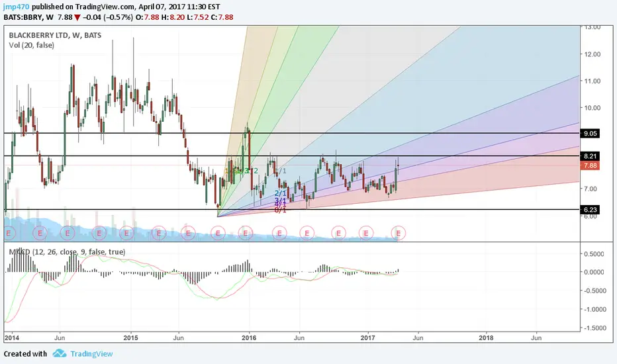Click the 7.00 price axis tick
Viewport: 617px width, 364px height.
[x=591, y=189]
